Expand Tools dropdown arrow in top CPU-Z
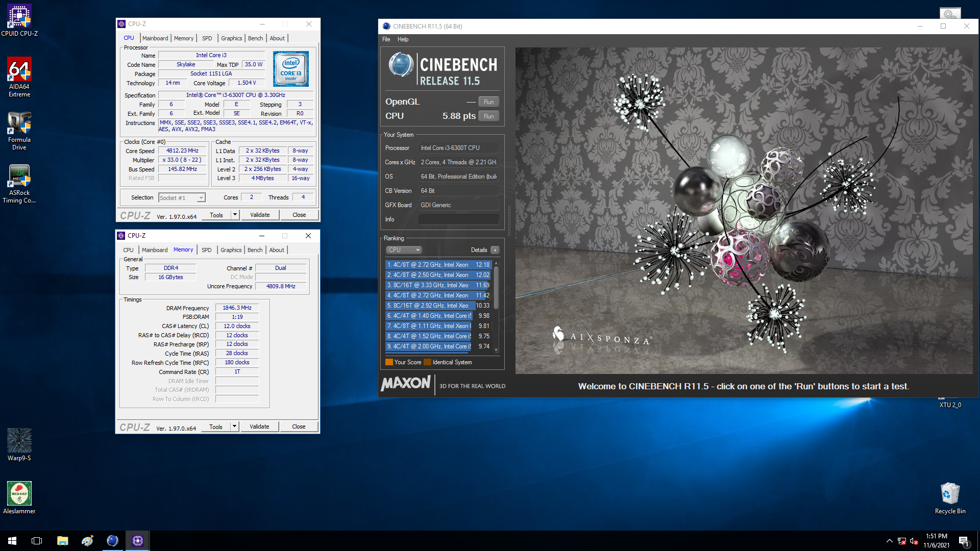 pyautogui.click(x=235, y=215)
